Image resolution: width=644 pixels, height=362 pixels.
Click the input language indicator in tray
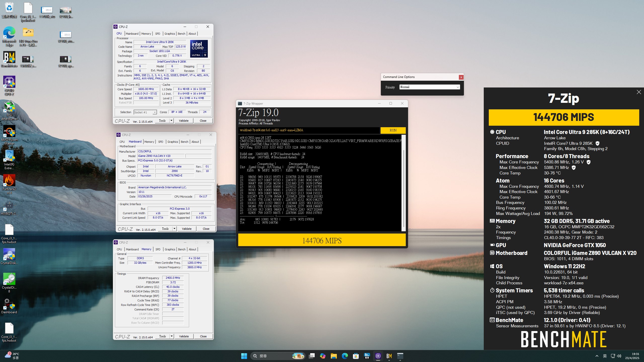(x=605, y=356)
